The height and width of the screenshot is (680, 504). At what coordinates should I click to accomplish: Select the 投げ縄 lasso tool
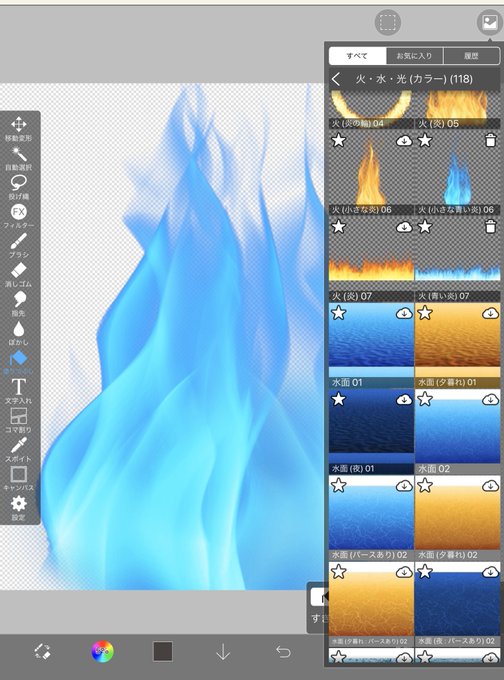pos(18,187)
